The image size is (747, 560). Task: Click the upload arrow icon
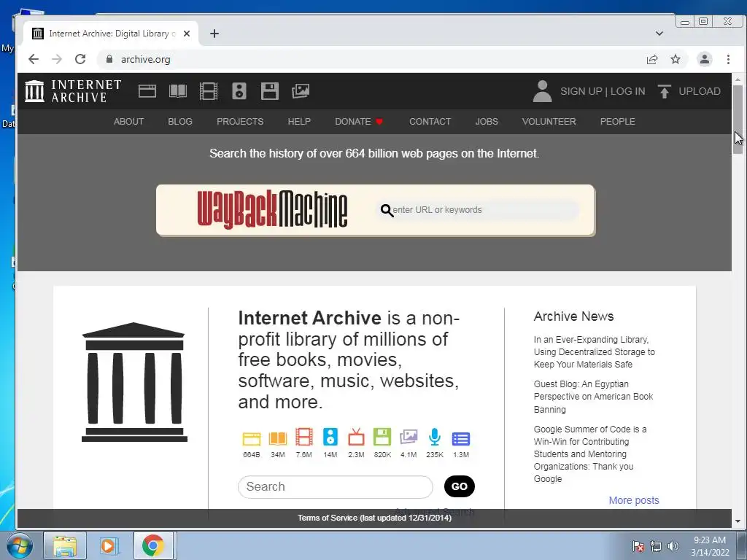coord(664,91)
